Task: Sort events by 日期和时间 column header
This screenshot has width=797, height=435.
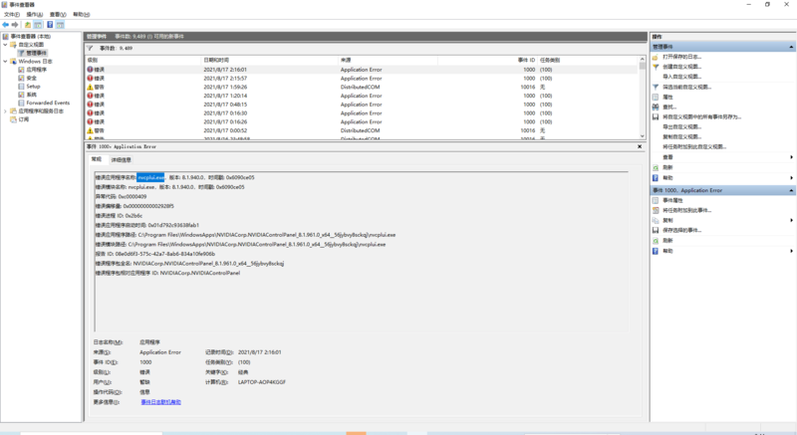Action: click(x=217, y=60)
